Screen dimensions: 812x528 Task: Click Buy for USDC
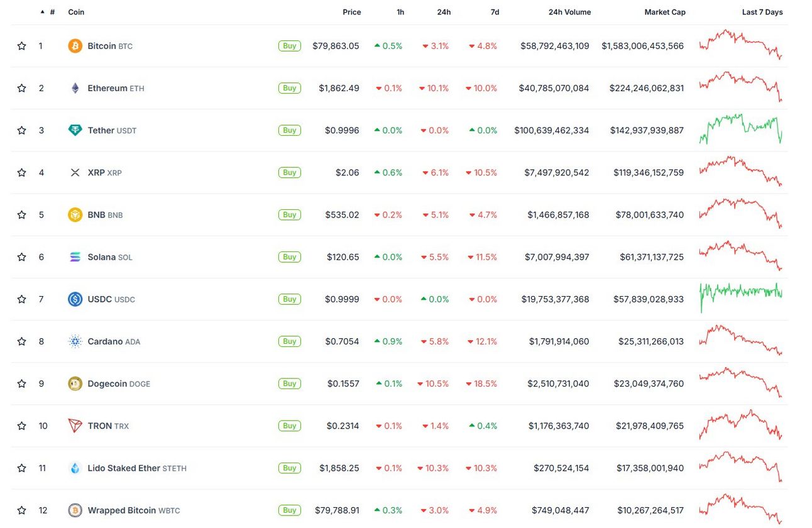coord(290,299)
